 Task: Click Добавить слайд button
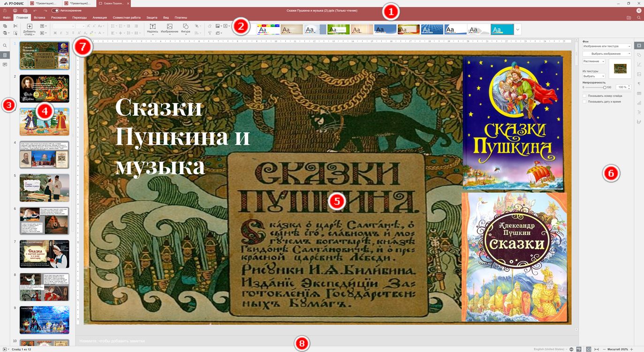tap(30, 30)
